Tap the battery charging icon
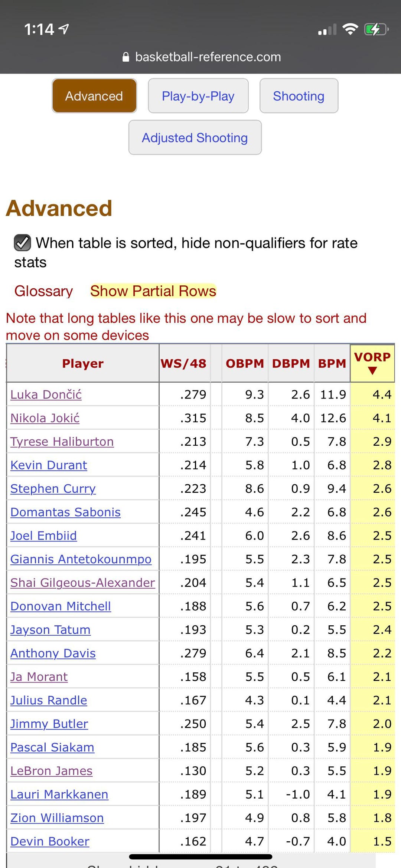 (x=376, y=29)
